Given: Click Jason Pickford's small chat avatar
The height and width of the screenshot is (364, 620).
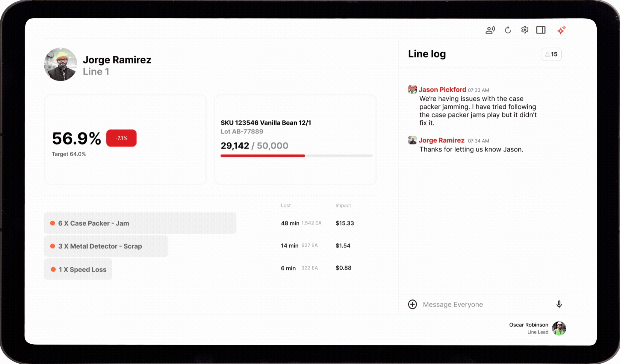Looking at the screenshot, I should 412,89.
